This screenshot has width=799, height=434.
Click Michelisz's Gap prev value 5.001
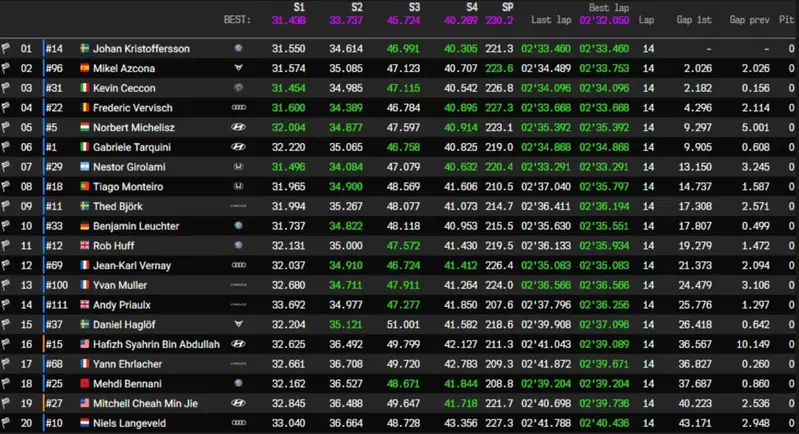tap(755, 127)
